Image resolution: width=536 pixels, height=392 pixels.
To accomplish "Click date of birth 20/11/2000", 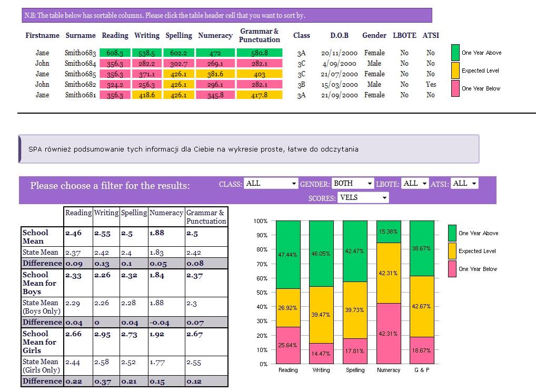I will point(339,53).
